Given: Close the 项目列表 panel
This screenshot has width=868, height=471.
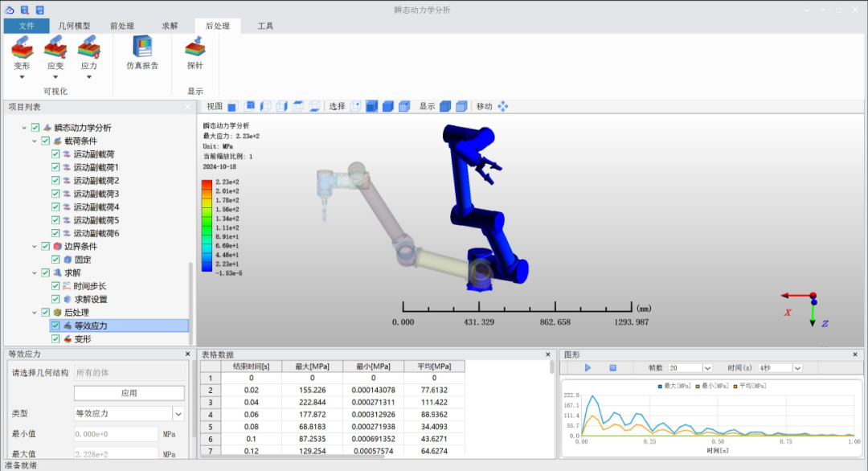Looking at the screenshot, I should pos(187,107).
